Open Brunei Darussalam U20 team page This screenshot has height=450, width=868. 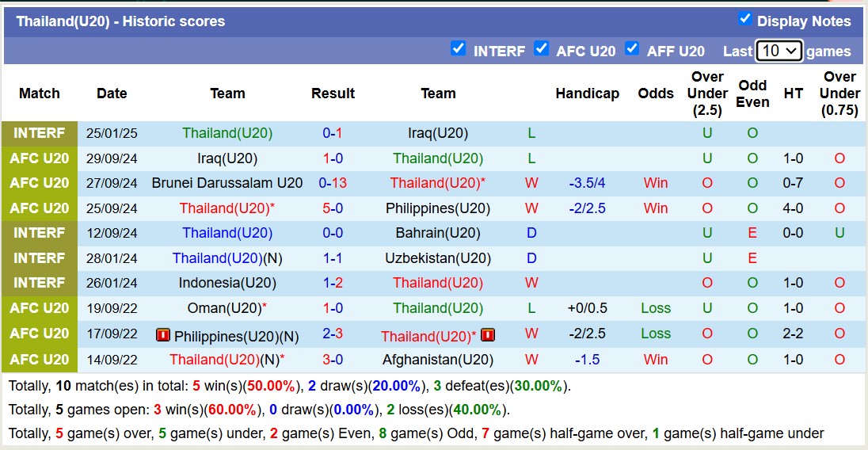[227, 183]
